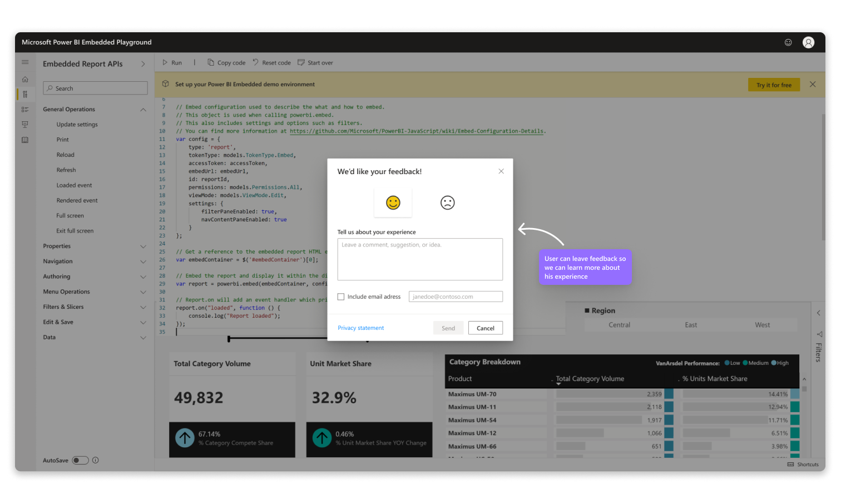Click Copy code in toolbar
Viewport: 841px width, 504px height.
226,63
